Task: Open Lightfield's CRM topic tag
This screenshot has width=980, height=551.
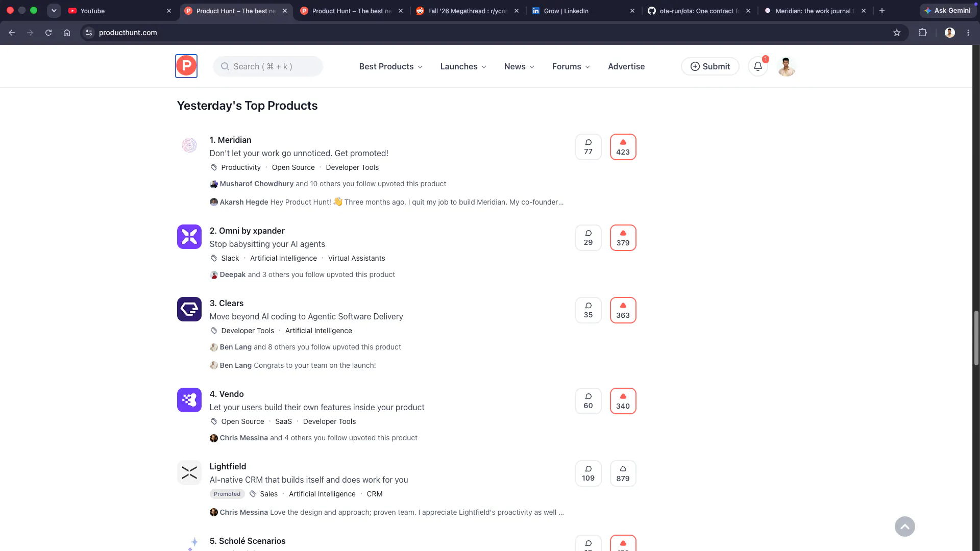Action: click(x=375, y=494)
